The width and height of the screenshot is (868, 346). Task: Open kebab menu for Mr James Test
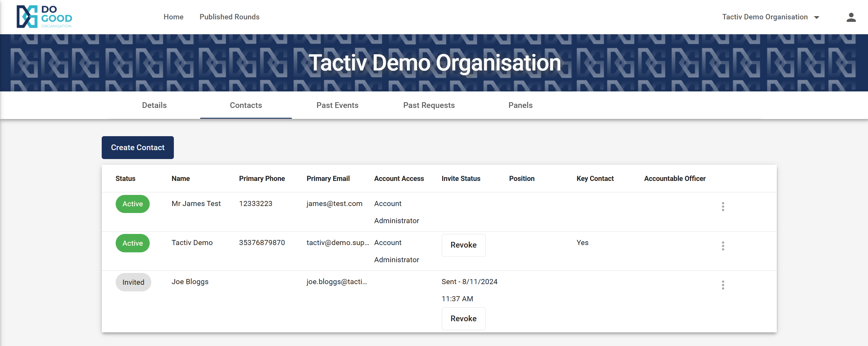tap(722, 206)
